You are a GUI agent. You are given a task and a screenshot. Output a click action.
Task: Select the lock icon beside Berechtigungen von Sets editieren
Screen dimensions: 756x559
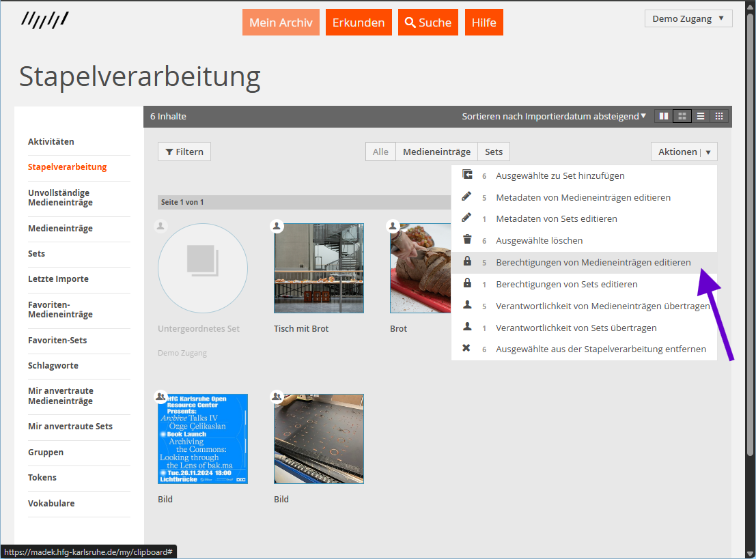468,284
